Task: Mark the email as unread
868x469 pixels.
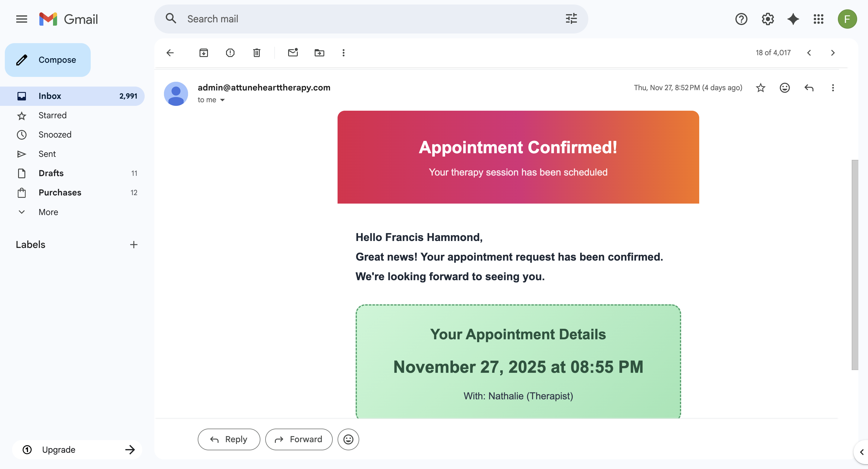Action: 293,52
